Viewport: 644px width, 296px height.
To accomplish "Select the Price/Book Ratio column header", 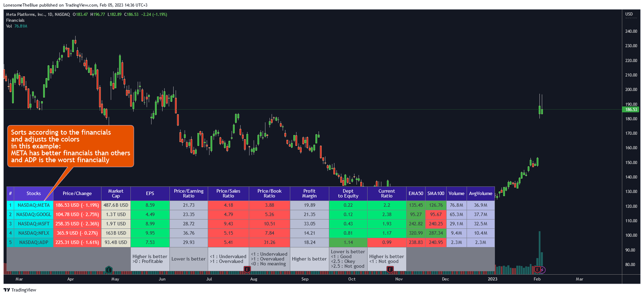I will 270,194.
